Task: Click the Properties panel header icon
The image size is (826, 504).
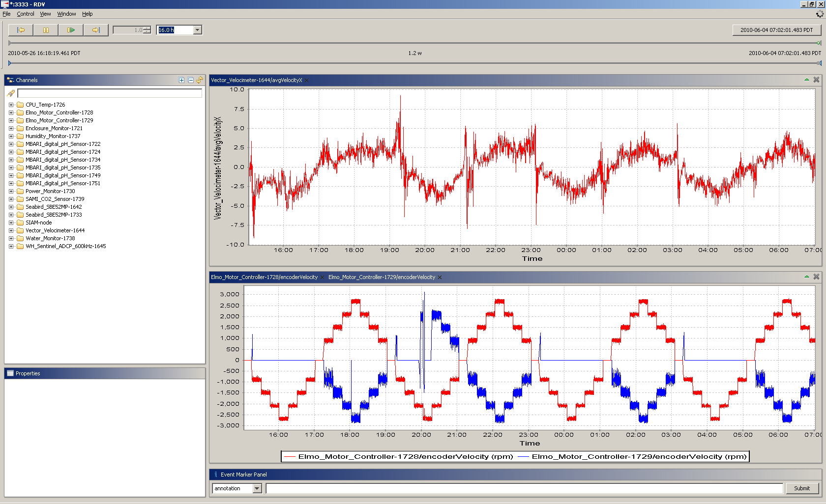Action: click(10, 373)
